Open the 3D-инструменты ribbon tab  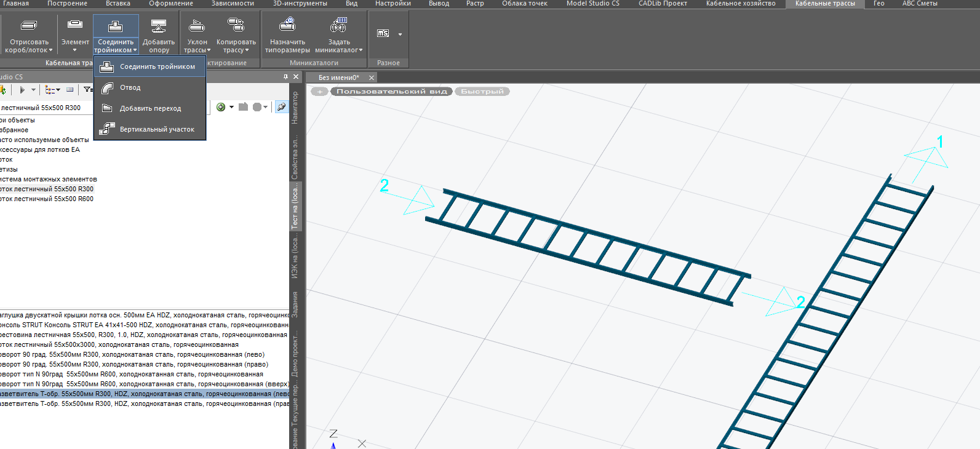(x=300, y=4)
